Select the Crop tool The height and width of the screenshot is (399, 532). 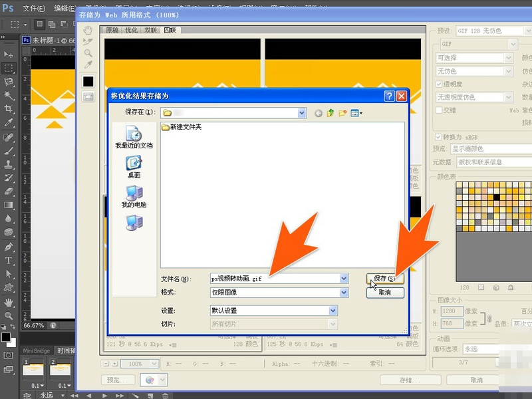tap(9, 109)
